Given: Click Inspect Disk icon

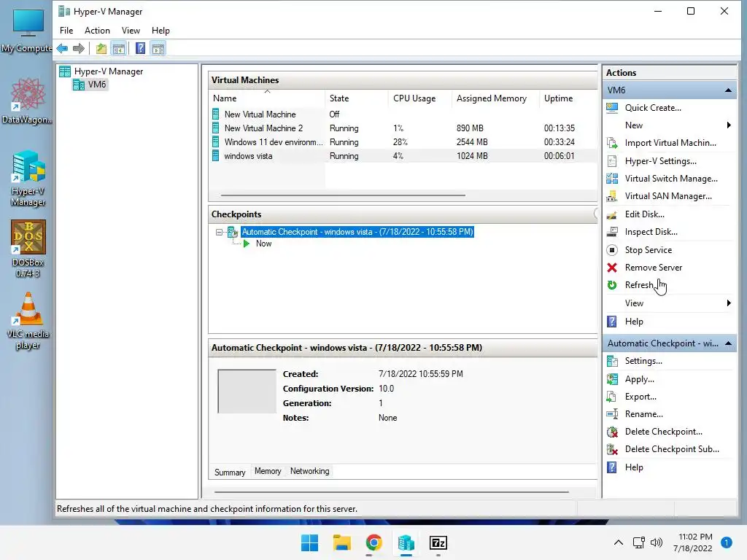Looking at the screenshot, I should click(x=612, y=232).
